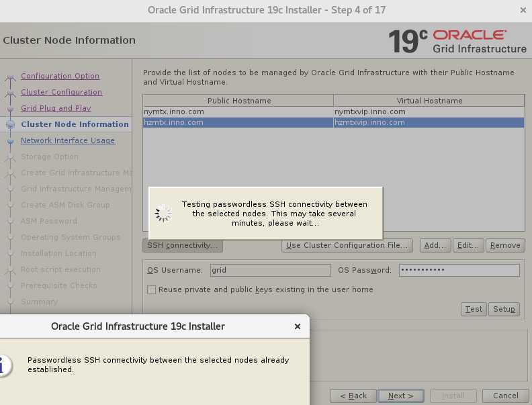This screenshot has height=405, width=532.
Task: Select the hzmtx.inno.com public hostname cell
Action: [238, 123]
